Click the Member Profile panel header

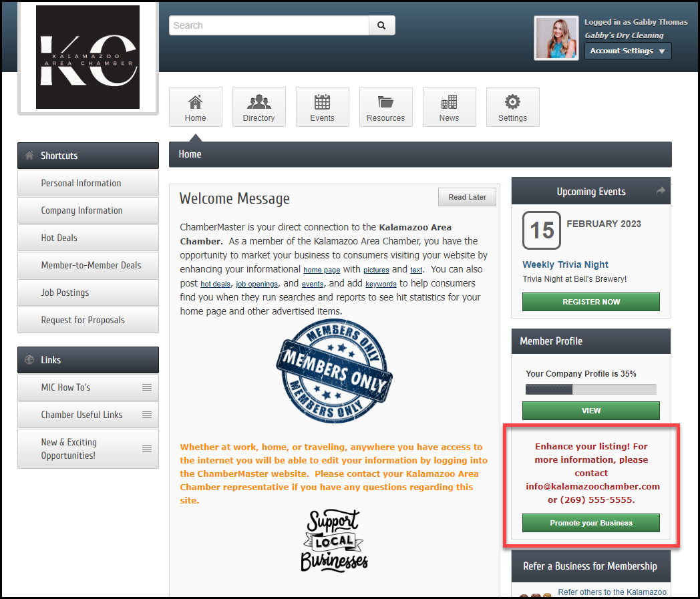[590, 341]
